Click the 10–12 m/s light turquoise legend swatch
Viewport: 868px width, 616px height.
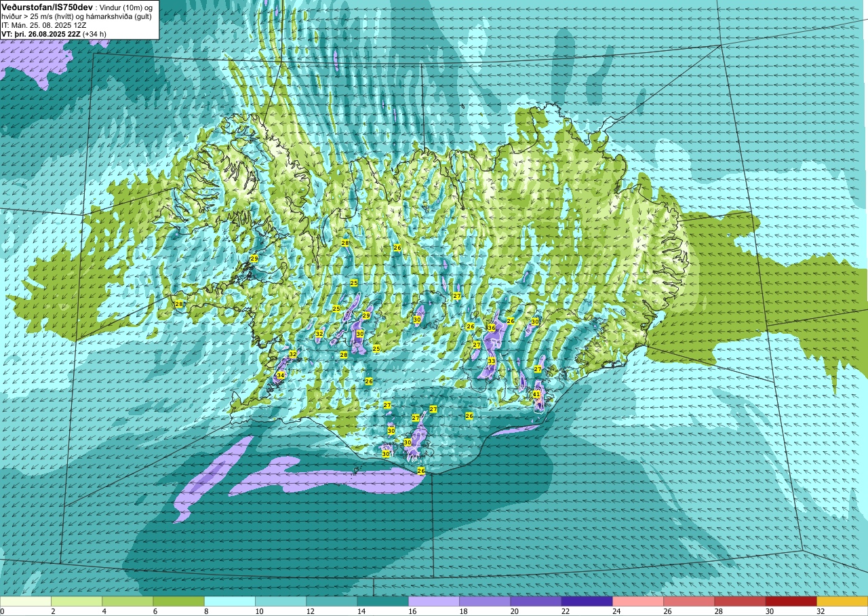pyautogui.click(x=281, y=601)
